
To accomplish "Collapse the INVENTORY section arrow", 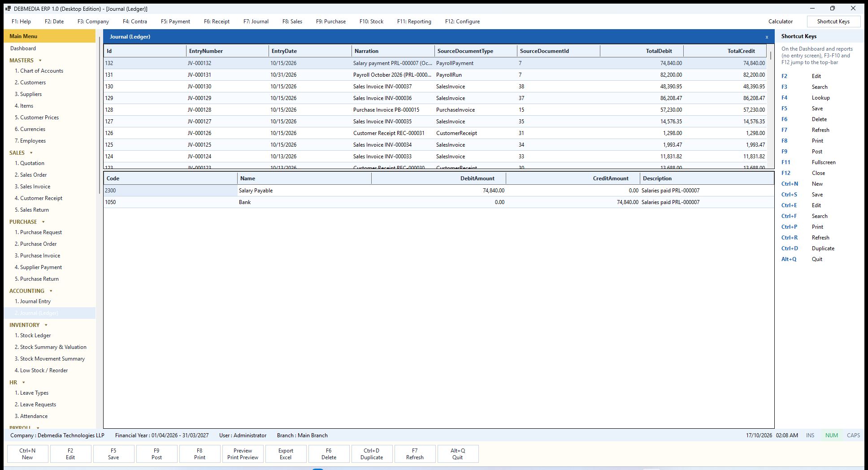I will click(46, 325).
